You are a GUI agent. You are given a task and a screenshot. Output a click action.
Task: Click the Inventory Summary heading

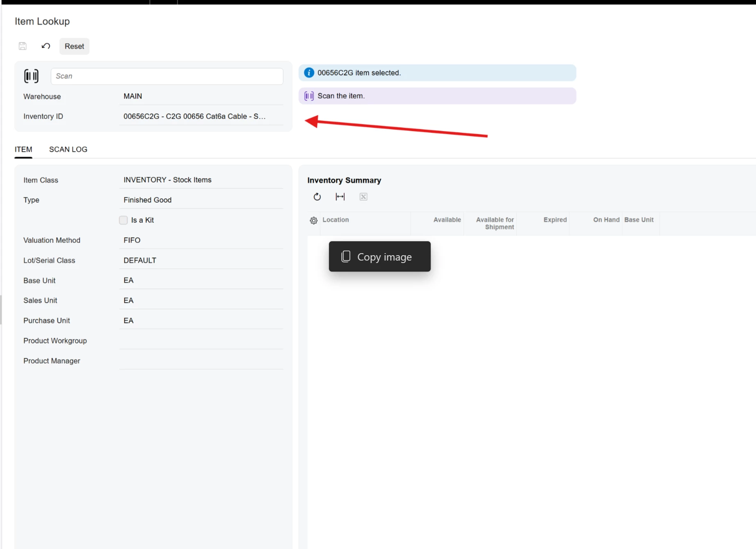344,181
